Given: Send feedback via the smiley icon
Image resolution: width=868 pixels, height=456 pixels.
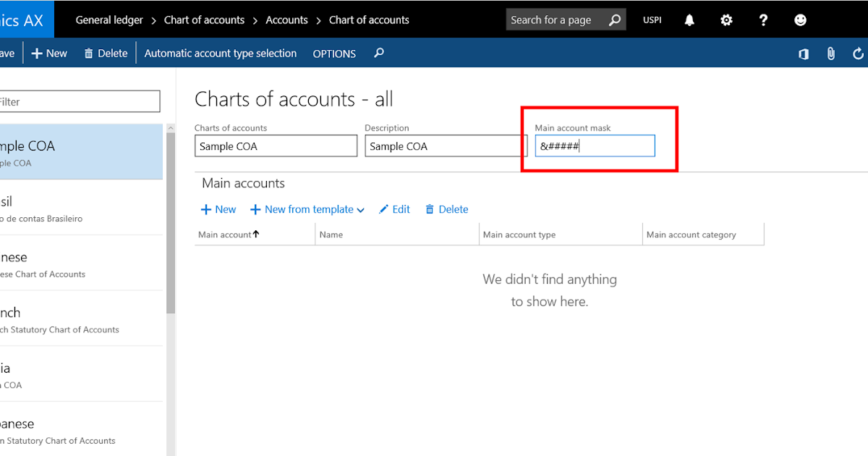Looking at the screenshot, I should point(800,20).
